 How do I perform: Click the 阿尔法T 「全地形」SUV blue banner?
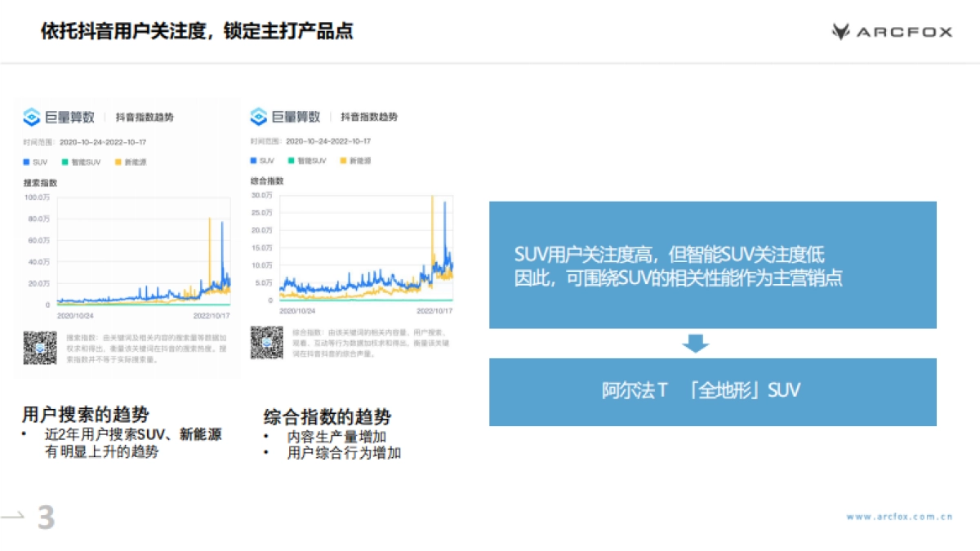[x=711, y=390]
